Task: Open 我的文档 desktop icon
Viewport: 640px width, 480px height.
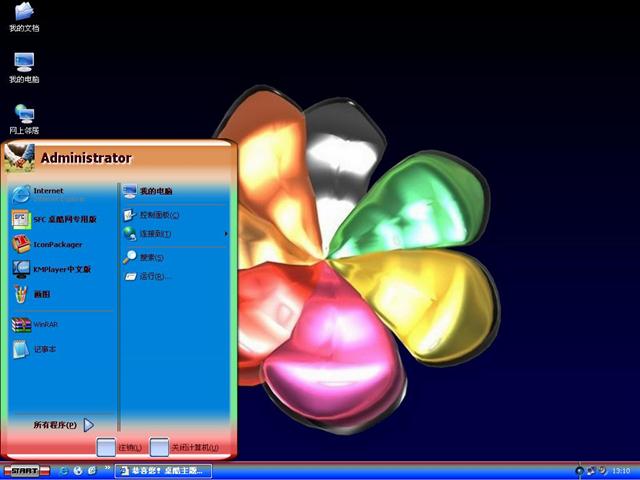Action: click(x=24, y=17)
